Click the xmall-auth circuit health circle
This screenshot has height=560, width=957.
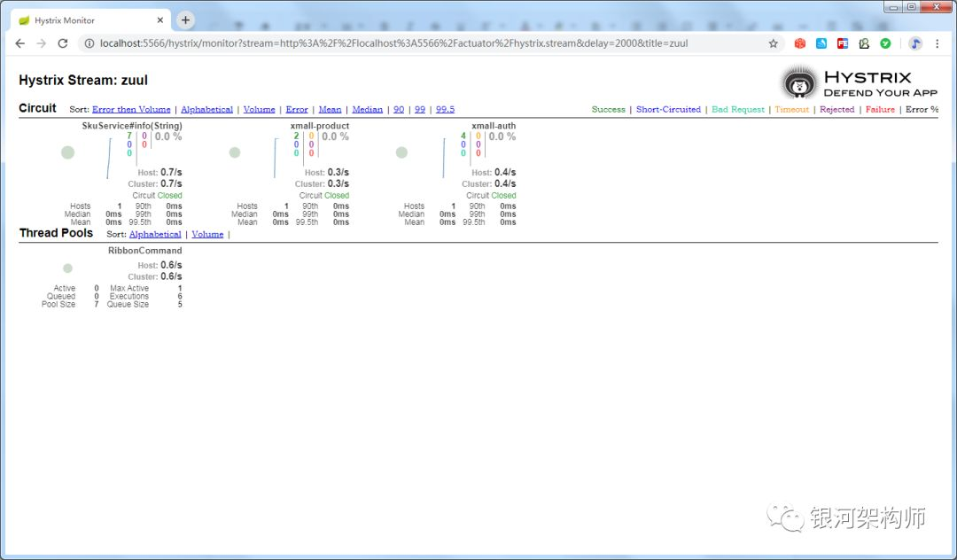[401, 152]
